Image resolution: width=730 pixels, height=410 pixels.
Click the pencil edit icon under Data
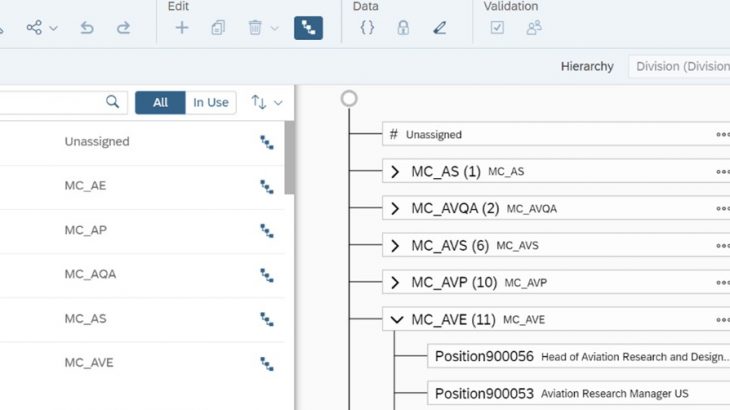440,28
